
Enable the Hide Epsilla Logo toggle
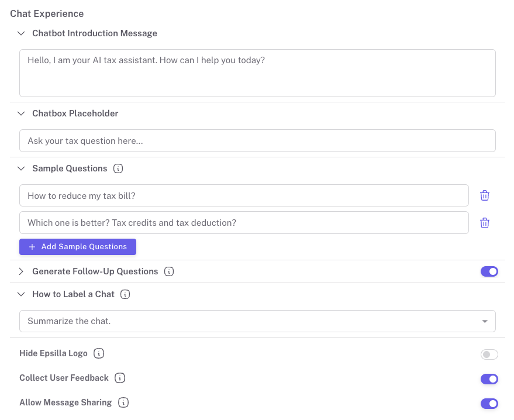(489, 354)
